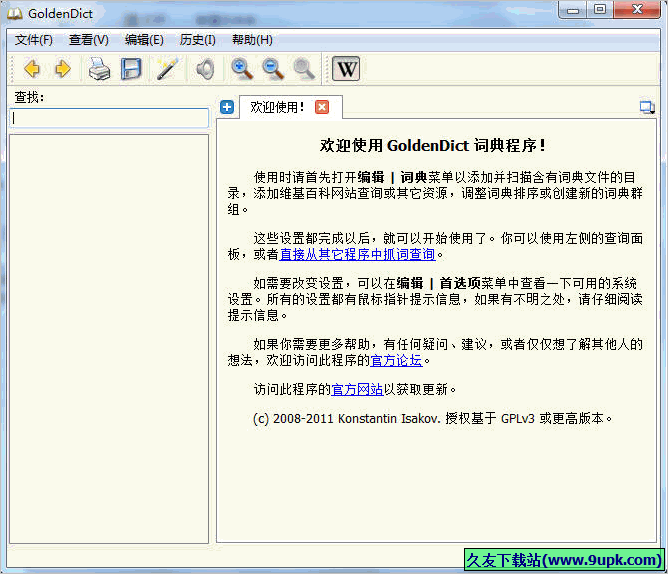Open the tab list icon at the tab bar's right end
The height and width of the screenshot is (574, 668).
point(647,107)
